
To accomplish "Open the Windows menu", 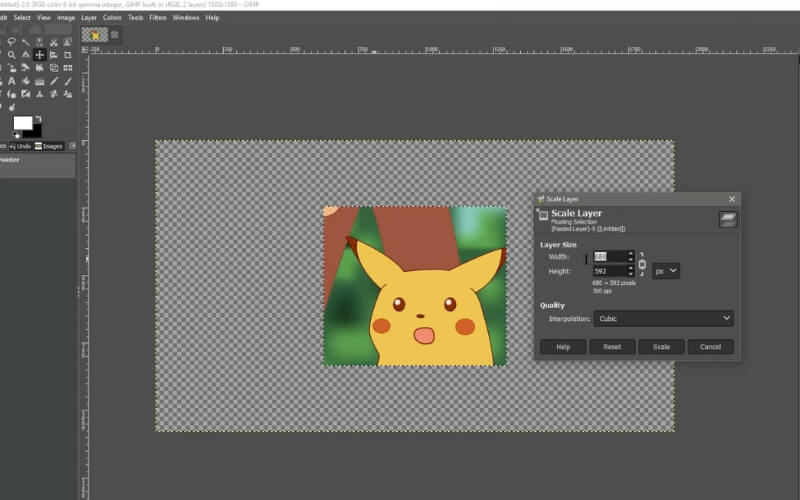I will (186, 17).
